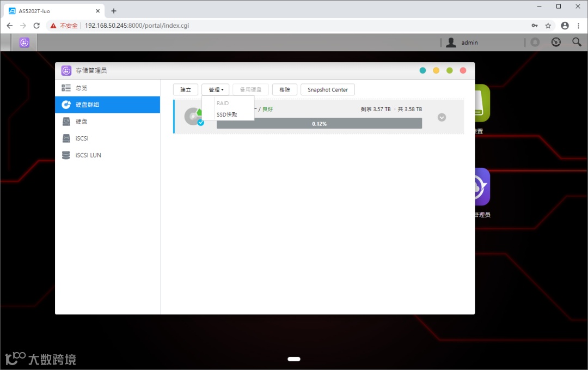
Task: Click the green window dot
Action: (x=449, y=70)
